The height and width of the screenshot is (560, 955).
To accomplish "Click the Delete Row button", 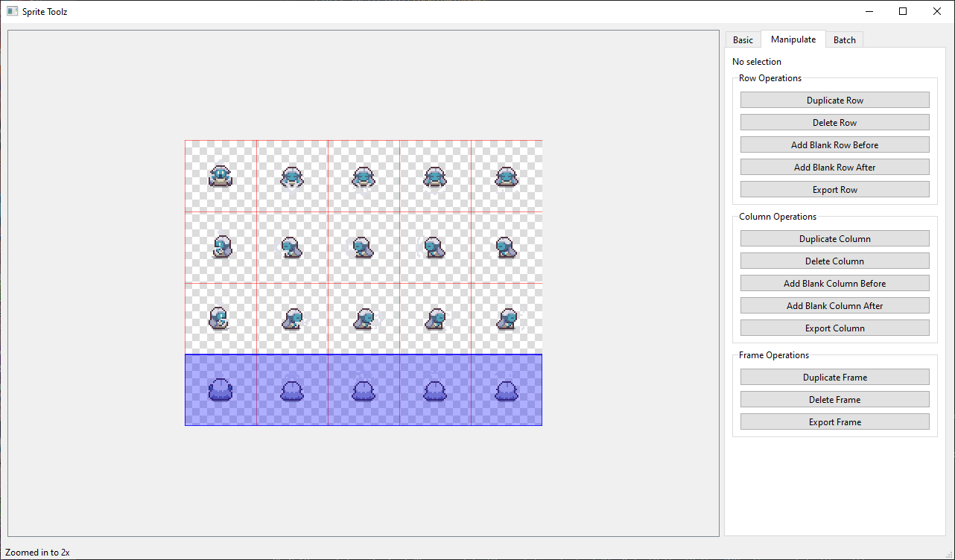I will tap(834, 122).
